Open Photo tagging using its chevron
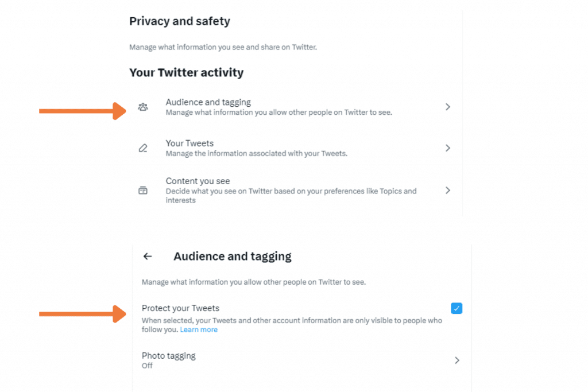 (457, 360)
